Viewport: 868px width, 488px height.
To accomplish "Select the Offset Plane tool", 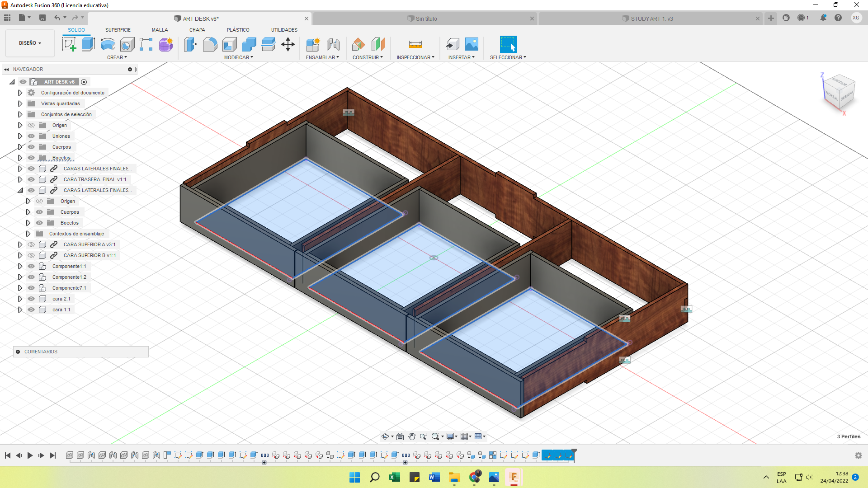I will pyautogui.click(x=358, y=44).
